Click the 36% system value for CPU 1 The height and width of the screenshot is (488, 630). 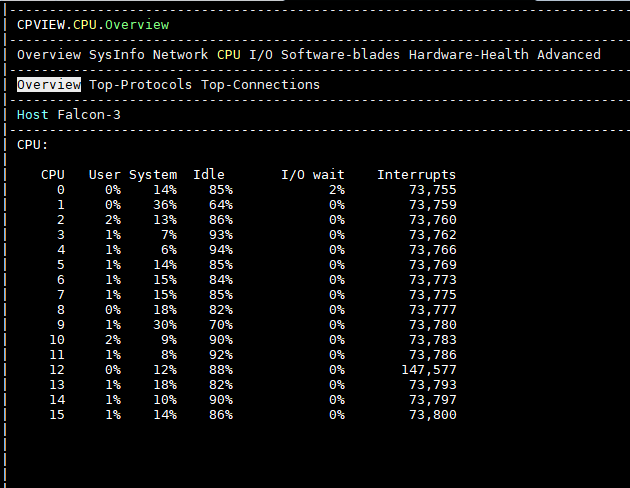(x=165, y=205)
